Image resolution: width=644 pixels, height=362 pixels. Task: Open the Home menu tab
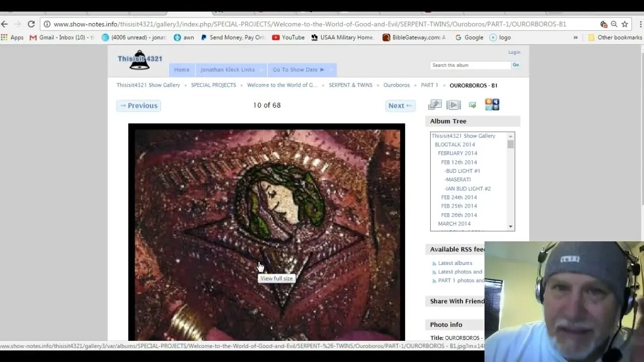[x=182, y=70]
